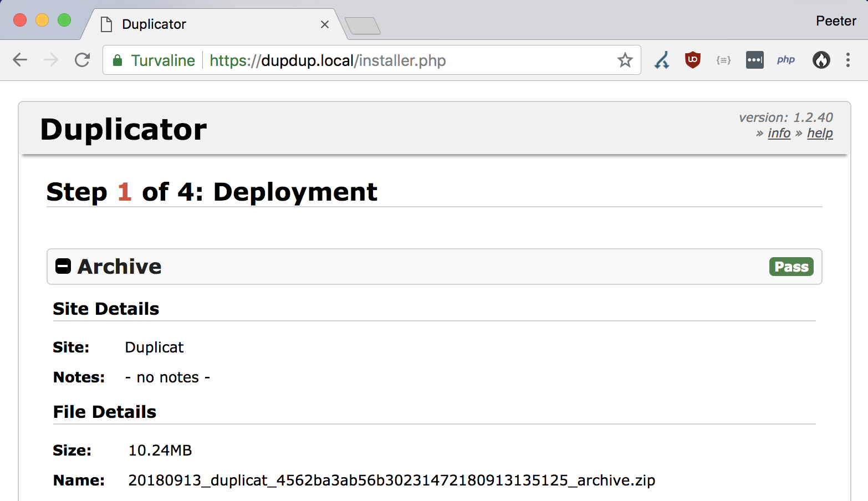Click the 10.24MB size value

pyautogui.click(x=160, y=450)
